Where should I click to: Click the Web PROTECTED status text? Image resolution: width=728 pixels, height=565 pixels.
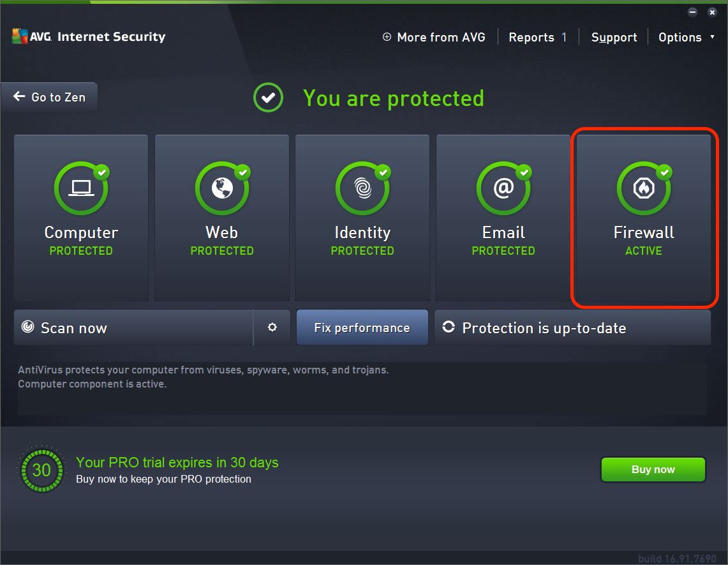coord(222,251)
